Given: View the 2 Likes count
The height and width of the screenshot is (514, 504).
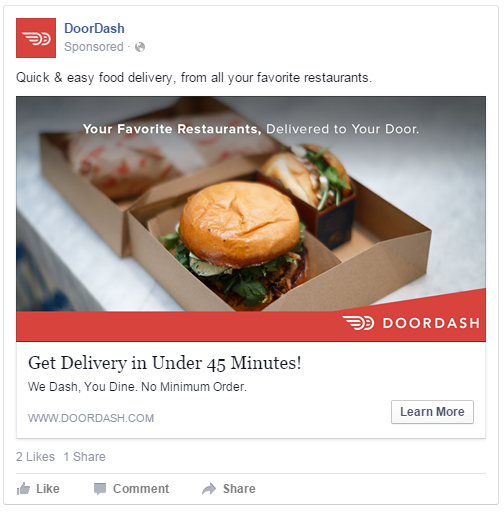Looking at the screenshot, I should click(x=35, y=457).
